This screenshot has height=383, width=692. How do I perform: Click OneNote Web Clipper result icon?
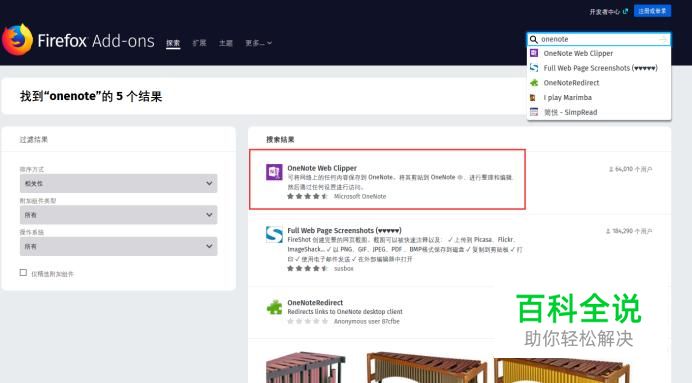[x=274, y=172]
